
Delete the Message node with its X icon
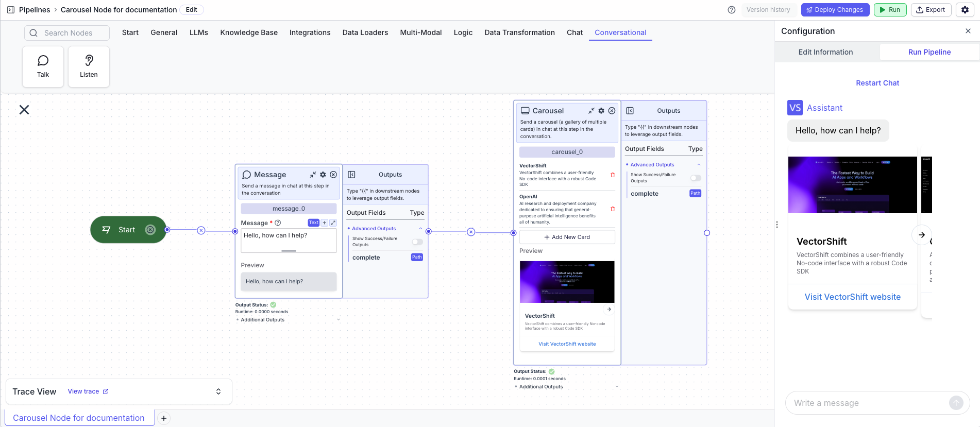pyautogui.click(x=333, y=175)
